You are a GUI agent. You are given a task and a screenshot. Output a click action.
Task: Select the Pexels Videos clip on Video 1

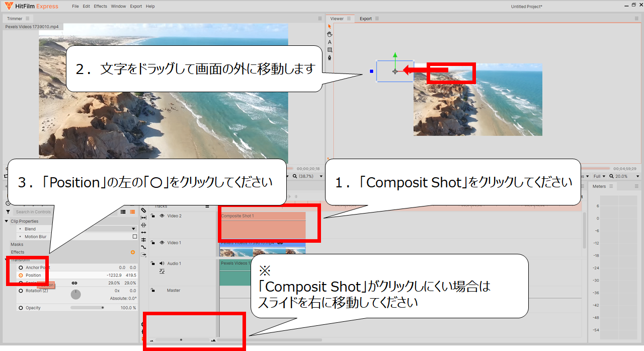[263, 249]
